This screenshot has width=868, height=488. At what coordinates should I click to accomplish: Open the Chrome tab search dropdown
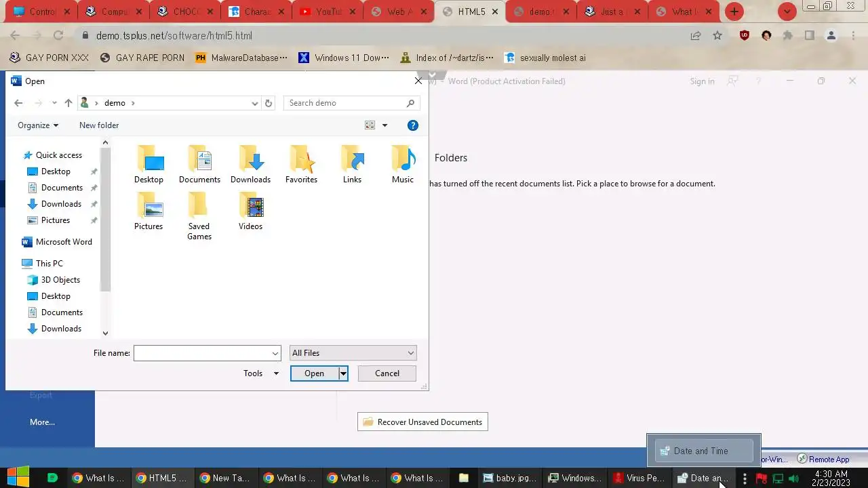pyautogui.click(x=787, y=12)
